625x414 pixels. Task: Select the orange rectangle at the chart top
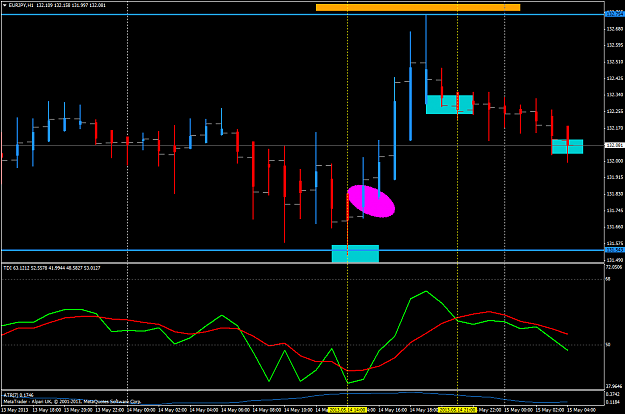[418, 8]
